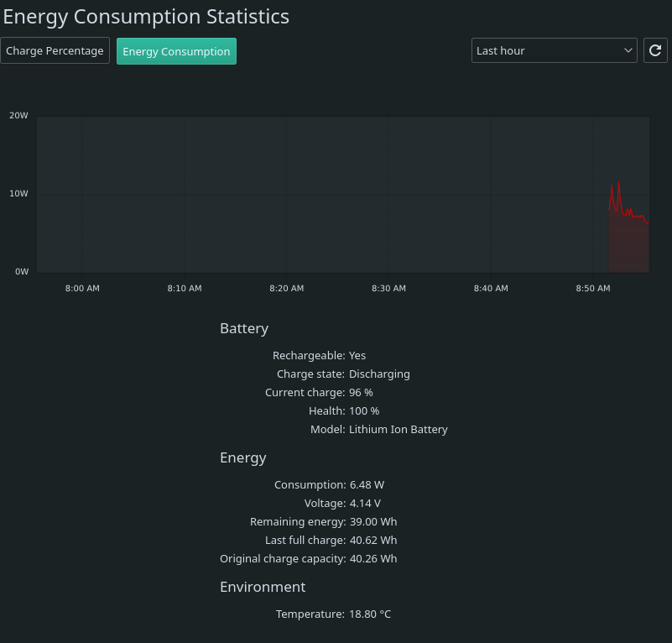Click the Environment section heading

(x=263, y=587)
